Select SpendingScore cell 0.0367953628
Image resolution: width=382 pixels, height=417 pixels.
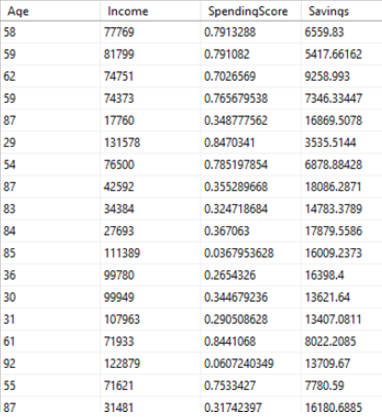[x=251, y=253]
